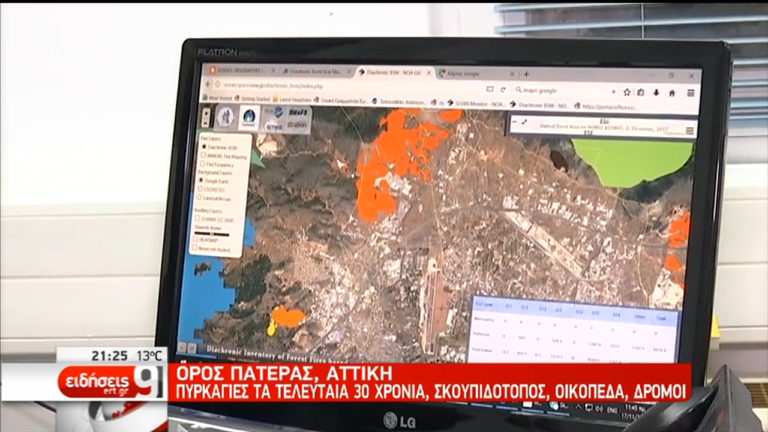This screenshot has width=768, height=432.
Task: Close the first FOREST OBSERVATORY tab
Action: coord(273,71)
